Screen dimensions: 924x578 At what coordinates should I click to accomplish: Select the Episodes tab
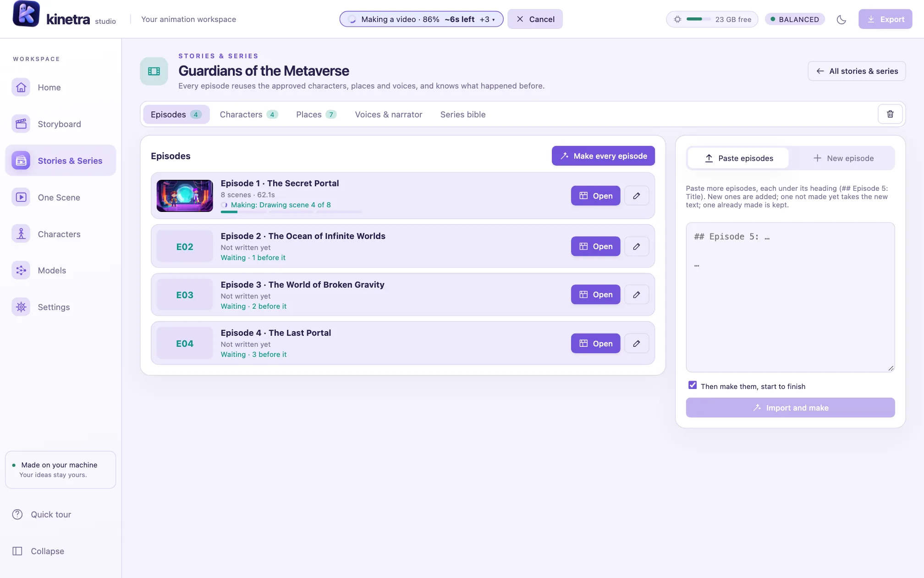coord(176,114)
